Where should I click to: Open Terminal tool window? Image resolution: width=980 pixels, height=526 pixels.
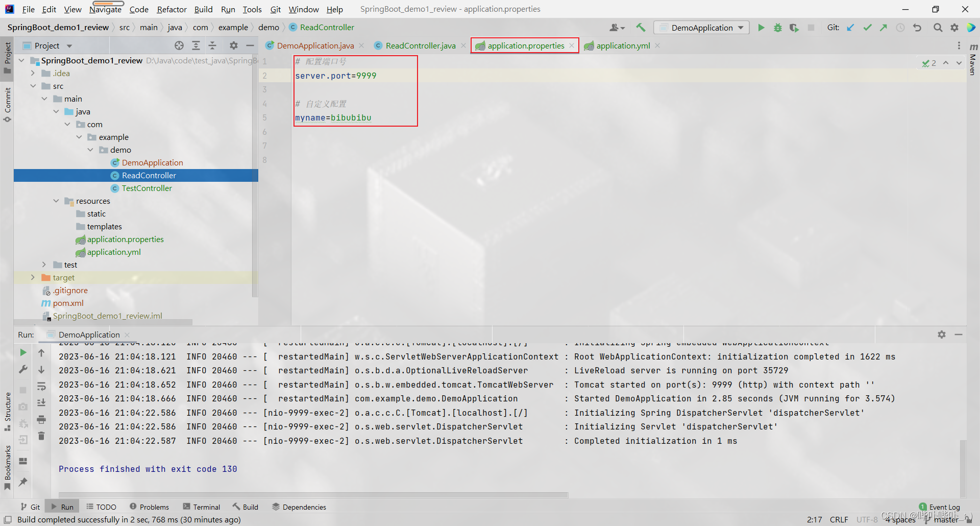202,507
